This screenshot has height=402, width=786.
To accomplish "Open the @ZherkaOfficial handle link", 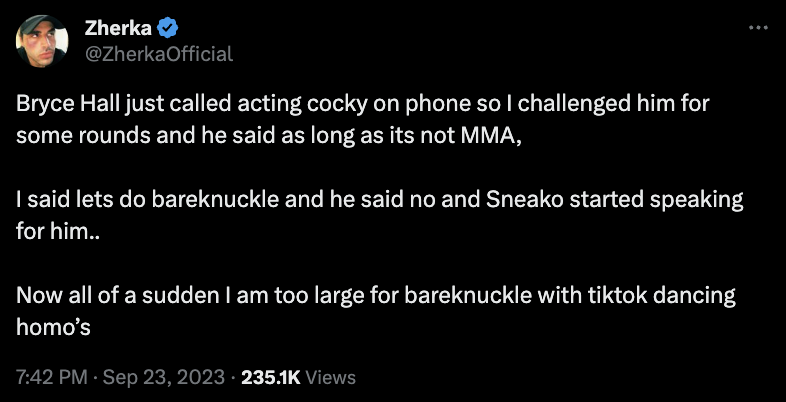I will click(x=155, y=53).
